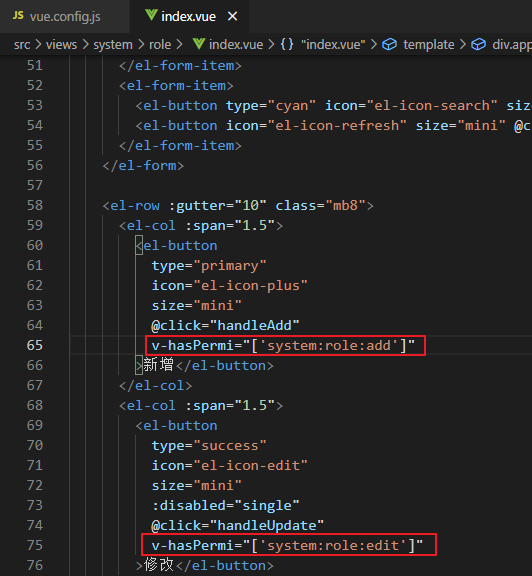Viewport: 532px width, 576px height.
Task: Close the index.vue tab
Action: [233, 17]
